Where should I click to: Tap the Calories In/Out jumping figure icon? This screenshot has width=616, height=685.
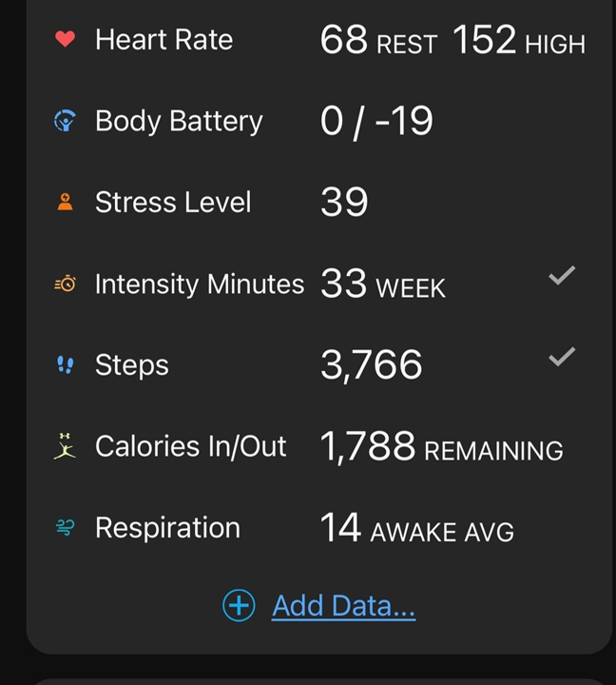65,446
